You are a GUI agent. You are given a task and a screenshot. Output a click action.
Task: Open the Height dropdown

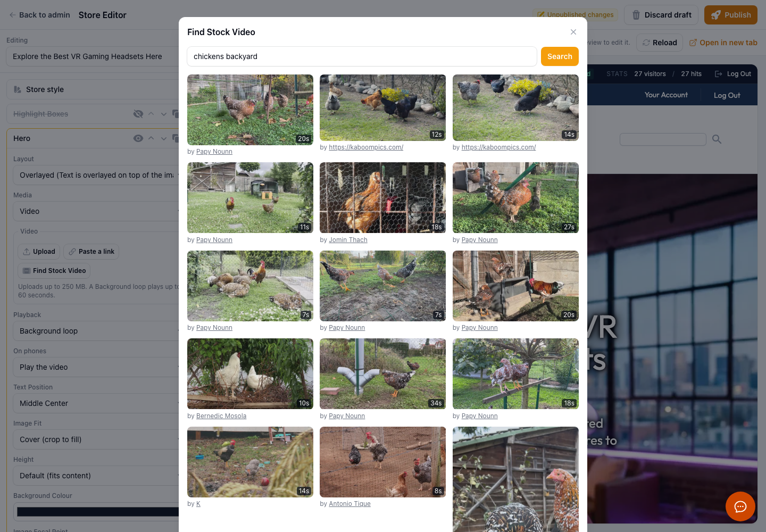click(96, 476)
